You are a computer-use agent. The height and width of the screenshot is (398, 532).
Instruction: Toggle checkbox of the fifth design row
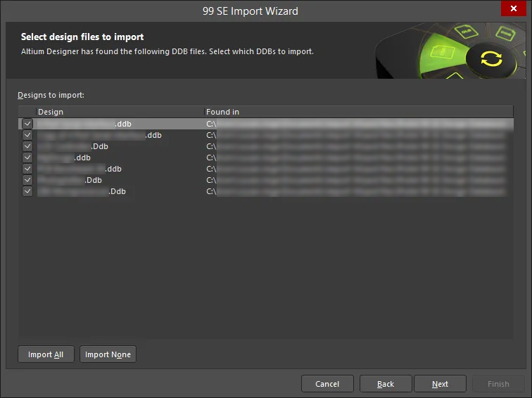point(27,169)
